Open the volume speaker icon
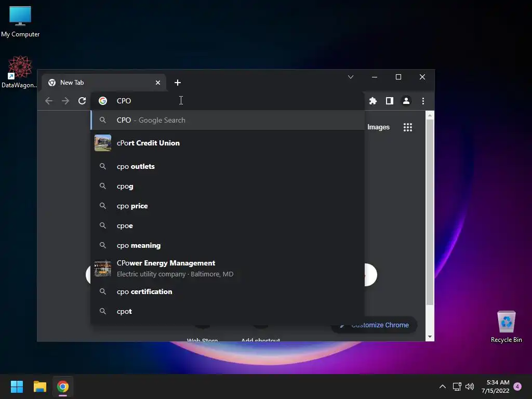 [x=470, y=387]
